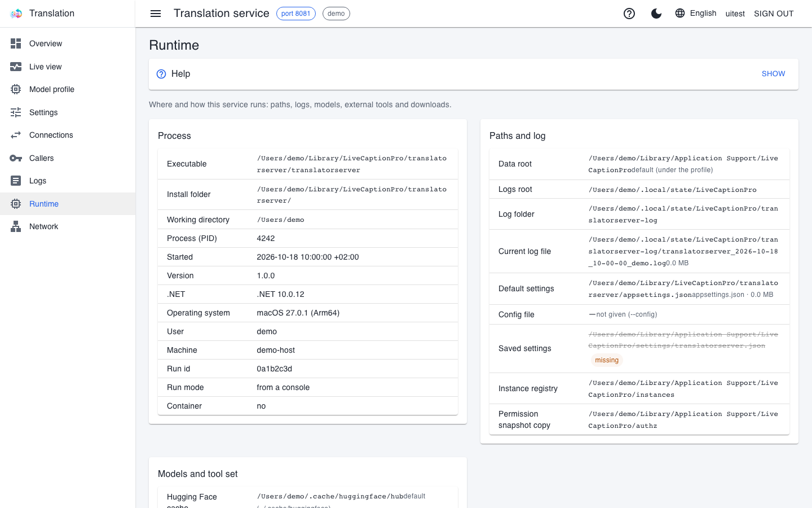Viewport: 812px width, 508px height.
Task: Click the Settings sliders icon
Action: [x=16, y=112]
